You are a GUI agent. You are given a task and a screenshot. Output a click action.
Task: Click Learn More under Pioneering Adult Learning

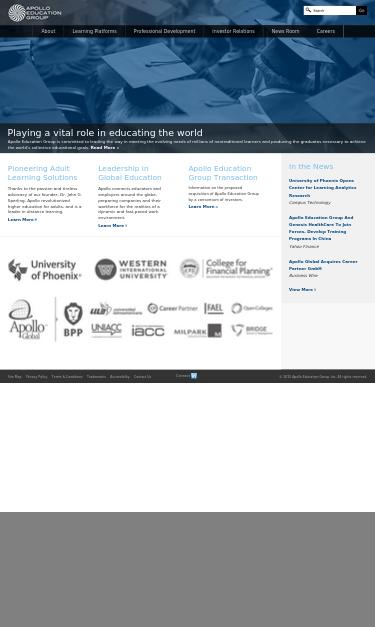22,220
